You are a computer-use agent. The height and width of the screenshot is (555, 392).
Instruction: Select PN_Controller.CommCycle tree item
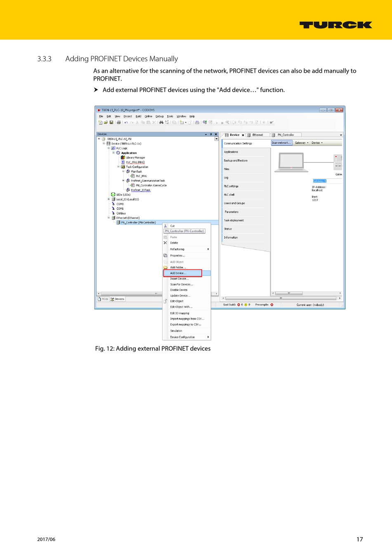pyautogui.click(x=151, y=185)
